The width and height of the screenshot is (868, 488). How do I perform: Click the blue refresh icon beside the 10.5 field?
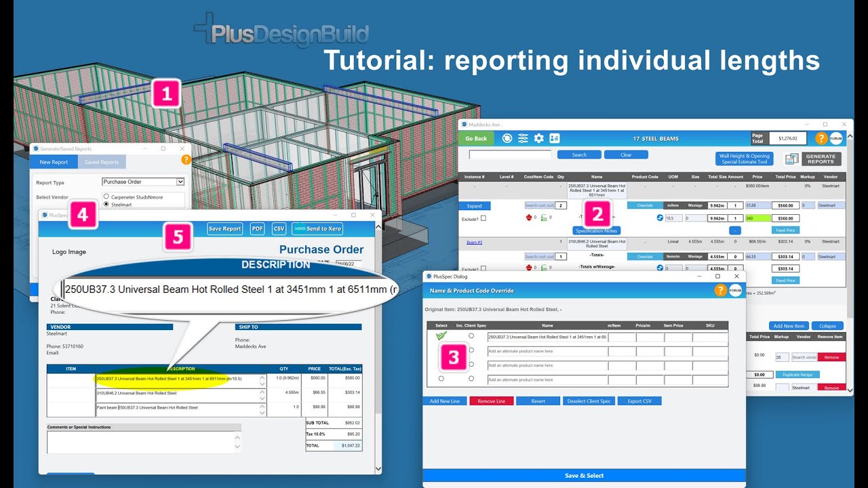[659, 218]
